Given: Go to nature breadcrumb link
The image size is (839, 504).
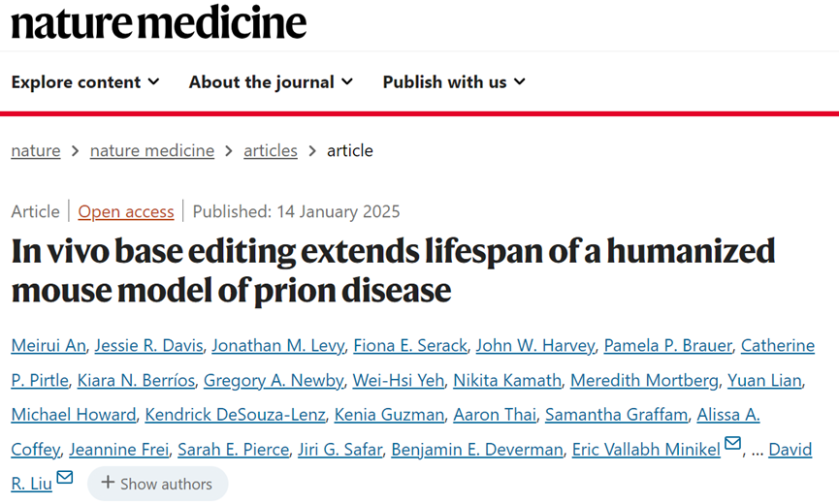Looking at the screenshot, I should (x=36, y=151).
